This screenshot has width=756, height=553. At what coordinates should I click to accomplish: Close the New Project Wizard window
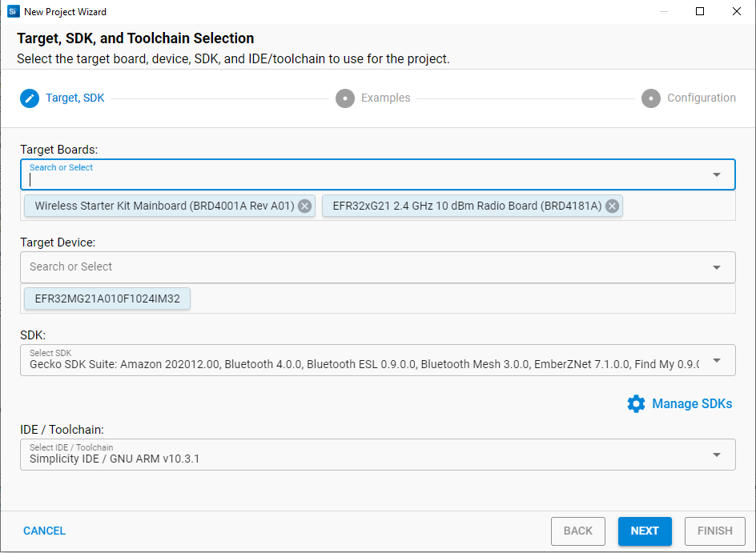pyautogui.click(x=737, y=11)
